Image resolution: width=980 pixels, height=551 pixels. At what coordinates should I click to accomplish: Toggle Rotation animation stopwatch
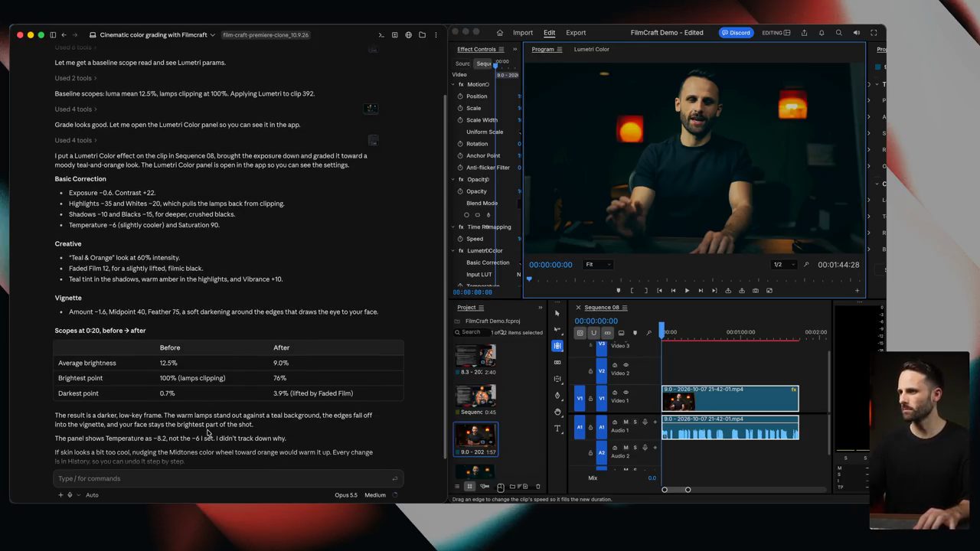(x=460, y=144)
